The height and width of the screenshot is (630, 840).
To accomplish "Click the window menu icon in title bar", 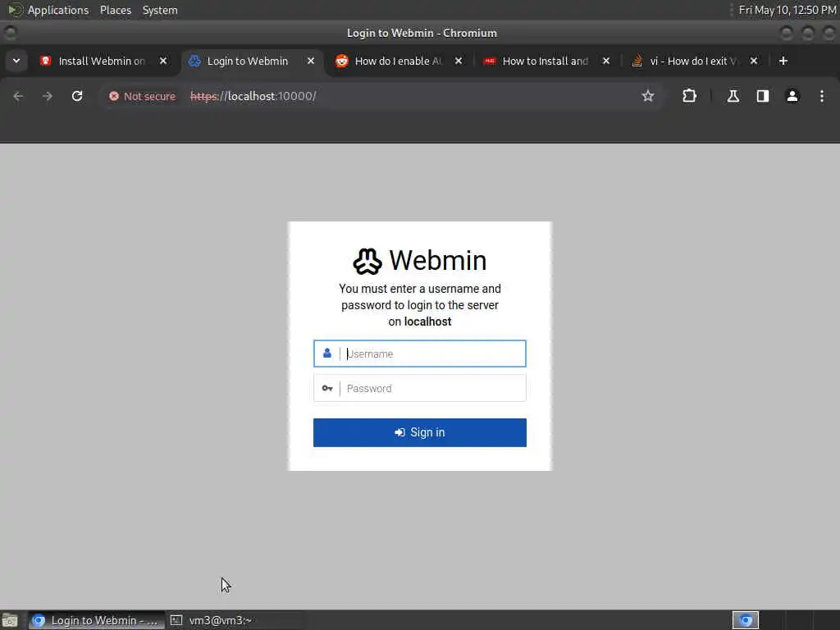I will click(x=10, y=33).
